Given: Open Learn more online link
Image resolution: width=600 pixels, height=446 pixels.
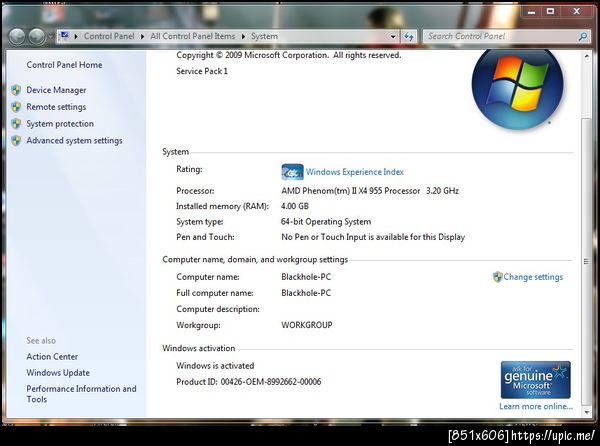Looking at the screenshot, I should [536, 407].
